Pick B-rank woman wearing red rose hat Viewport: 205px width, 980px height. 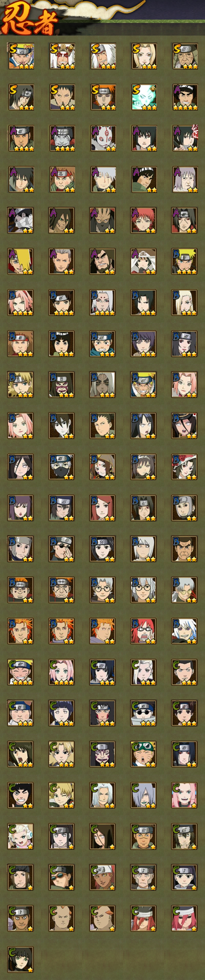[184, 467]
